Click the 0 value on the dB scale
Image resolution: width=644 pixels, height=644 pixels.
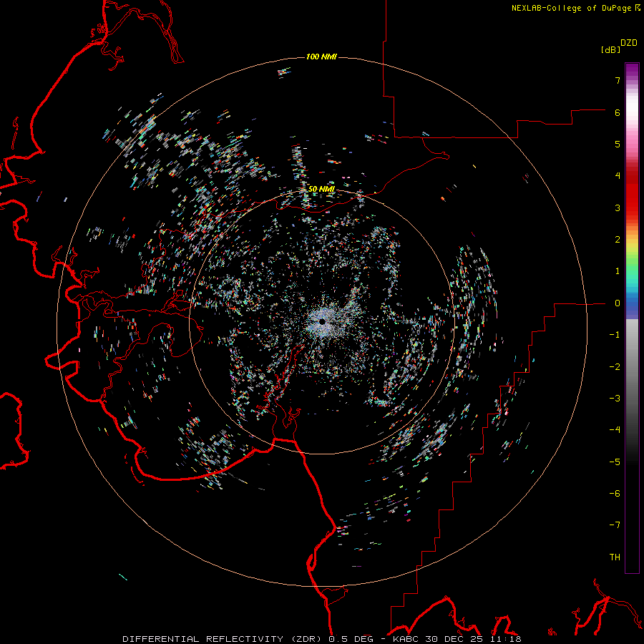tap(618, 303)
